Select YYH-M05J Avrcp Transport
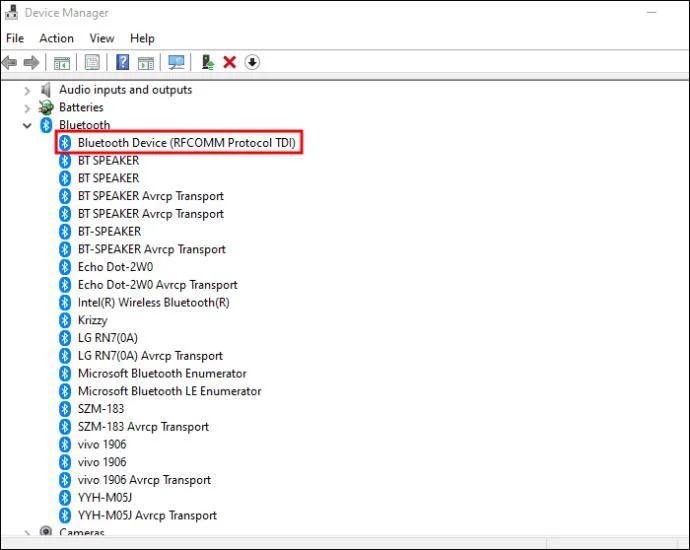Screen dimensions: 690x550 [x=147, y=515]
